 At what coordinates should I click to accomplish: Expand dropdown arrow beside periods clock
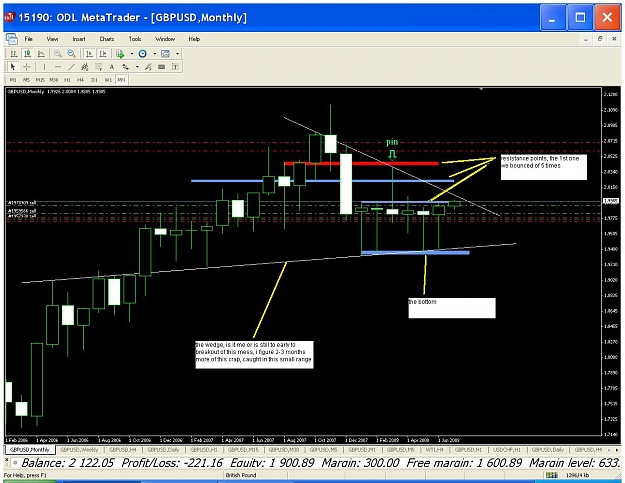point(154,53)
